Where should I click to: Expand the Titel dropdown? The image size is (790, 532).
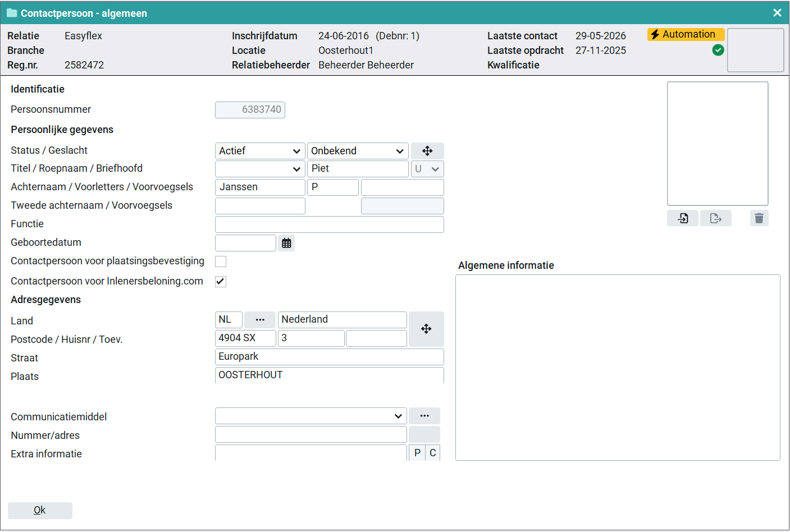260,169
